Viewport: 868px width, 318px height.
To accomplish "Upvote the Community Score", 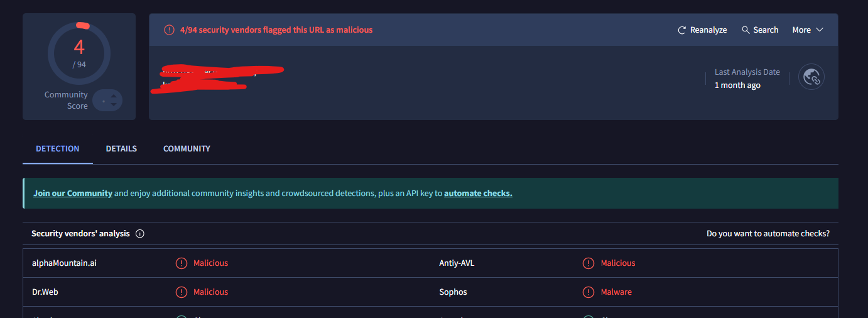I will coord(114,96).
